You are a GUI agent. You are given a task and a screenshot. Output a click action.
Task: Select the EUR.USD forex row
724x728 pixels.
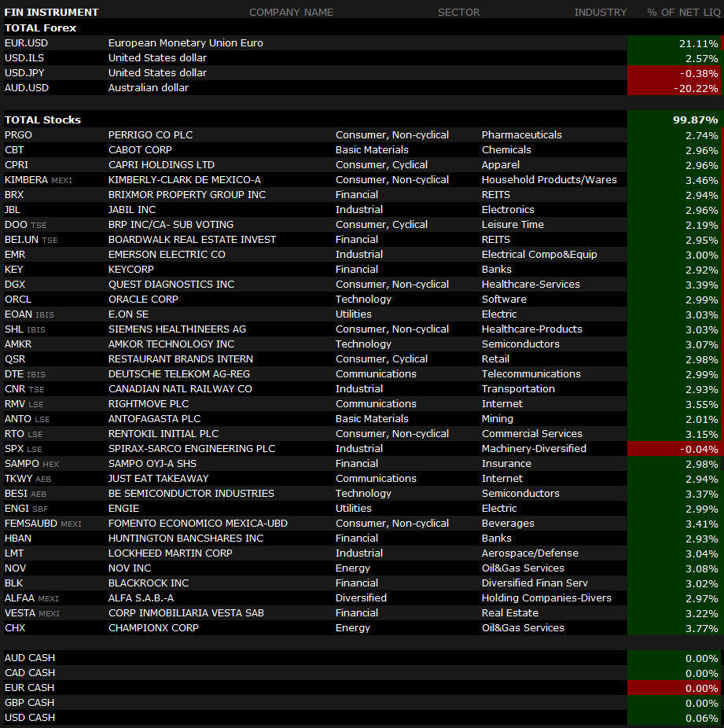(x=362, y=43)
